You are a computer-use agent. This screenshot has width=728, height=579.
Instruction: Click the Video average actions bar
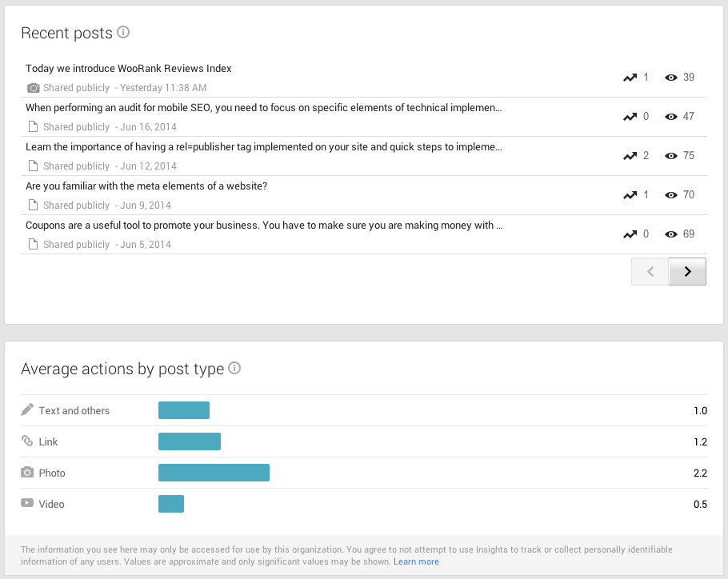click(172, 504)
